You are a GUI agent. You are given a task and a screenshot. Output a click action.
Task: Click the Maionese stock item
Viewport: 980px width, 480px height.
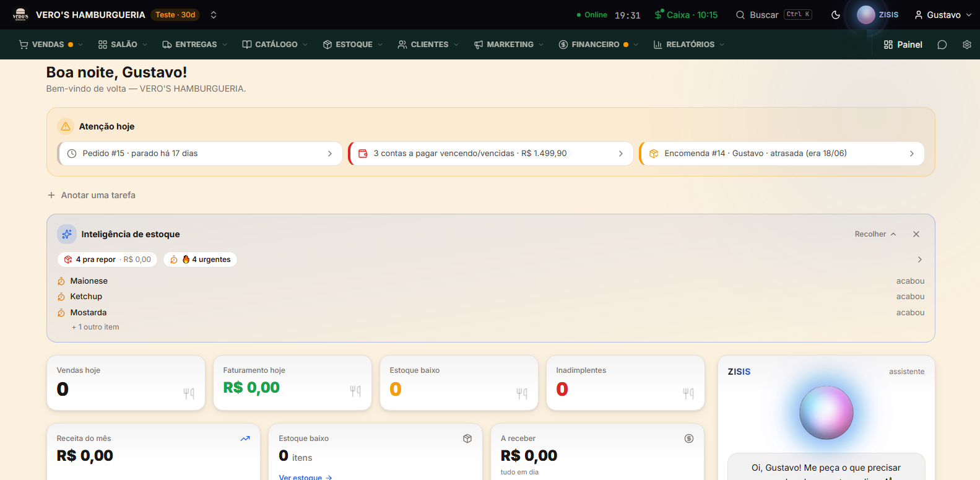[x=491, y=281]
